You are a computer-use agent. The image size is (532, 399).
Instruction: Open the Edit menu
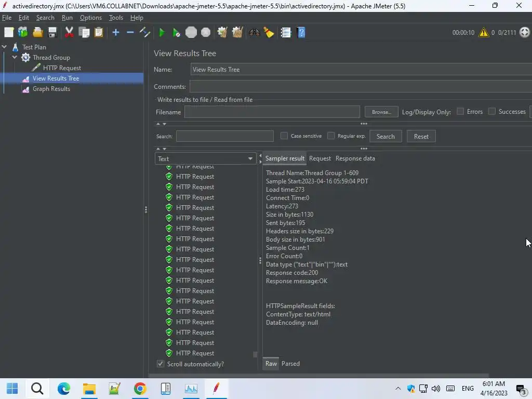coord(24,18)
